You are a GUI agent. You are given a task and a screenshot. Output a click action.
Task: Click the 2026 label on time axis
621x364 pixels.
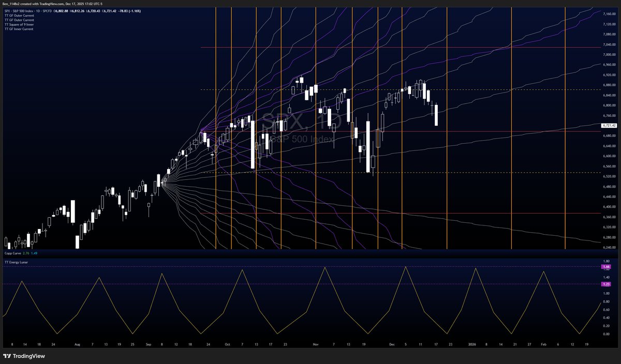(472, 343)
